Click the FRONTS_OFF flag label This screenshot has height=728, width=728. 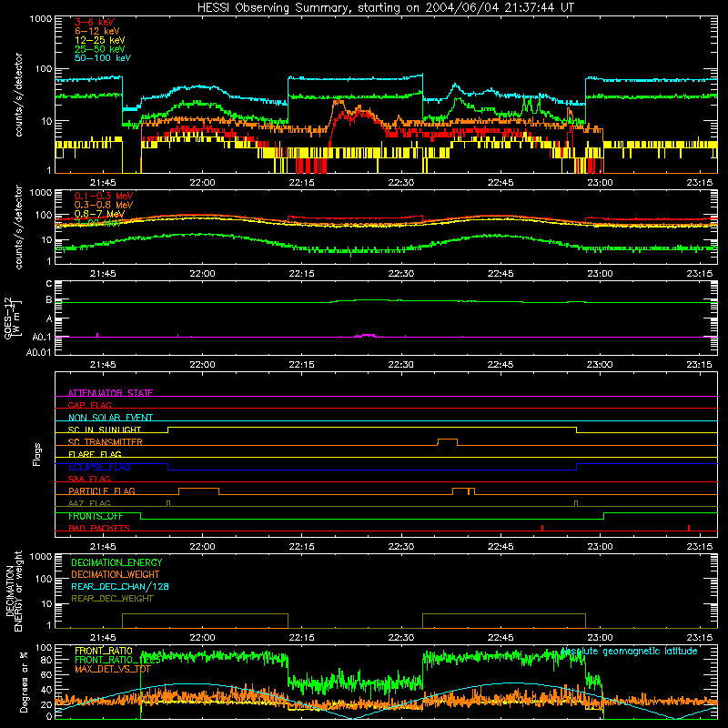click(x=96, y=516)
